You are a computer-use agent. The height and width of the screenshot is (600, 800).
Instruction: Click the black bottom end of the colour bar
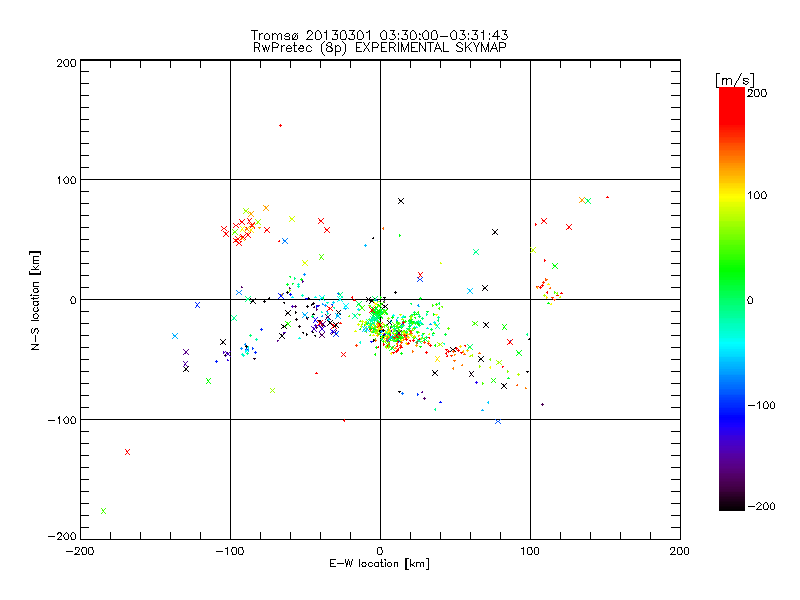(x=732, y=504)
